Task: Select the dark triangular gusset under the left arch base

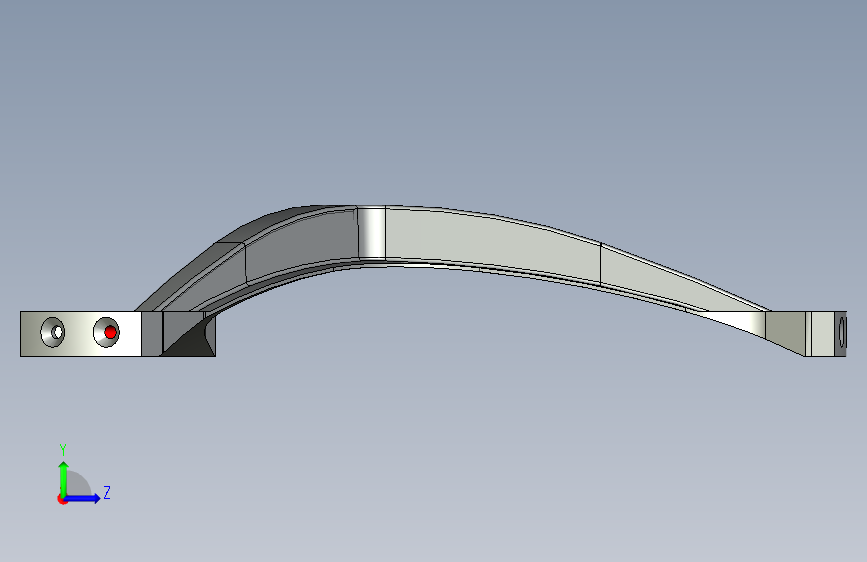Action: tap(191, 339)
